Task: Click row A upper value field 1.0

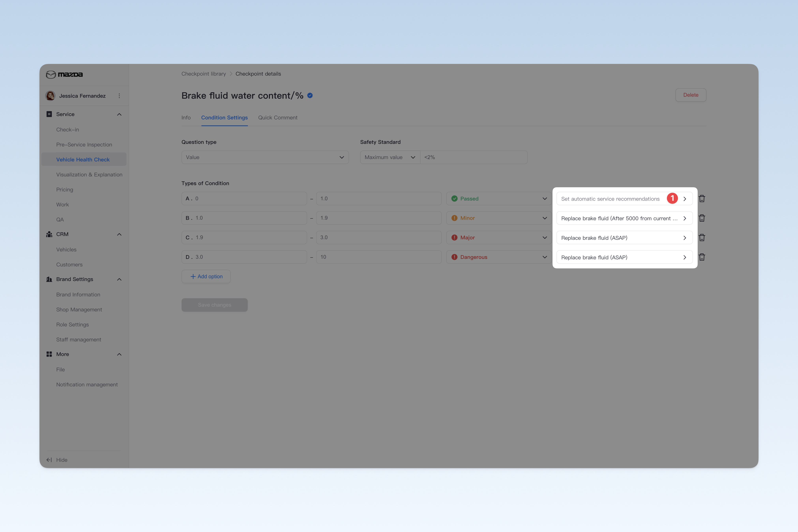Action: point(379,199)
